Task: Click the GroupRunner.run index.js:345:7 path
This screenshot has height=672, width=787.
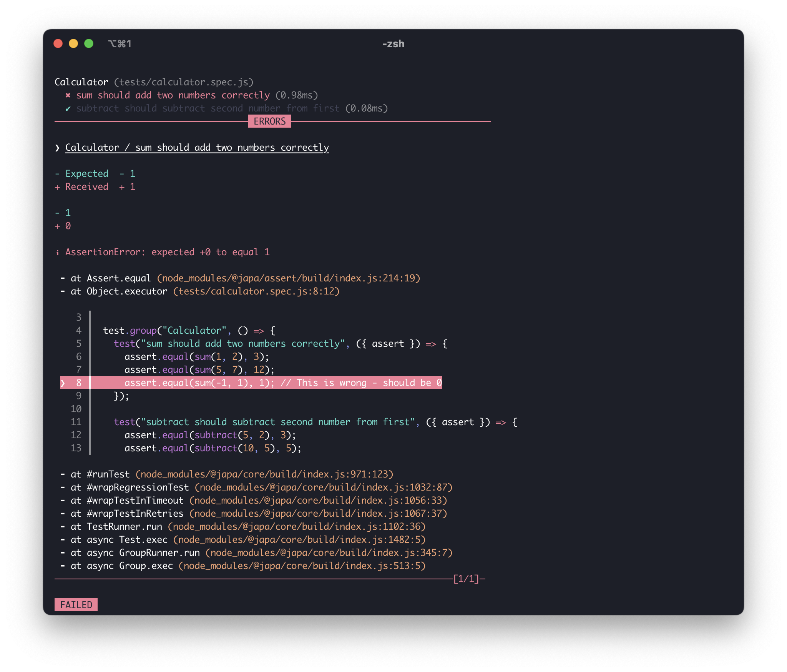Action: tap(329, 553)
